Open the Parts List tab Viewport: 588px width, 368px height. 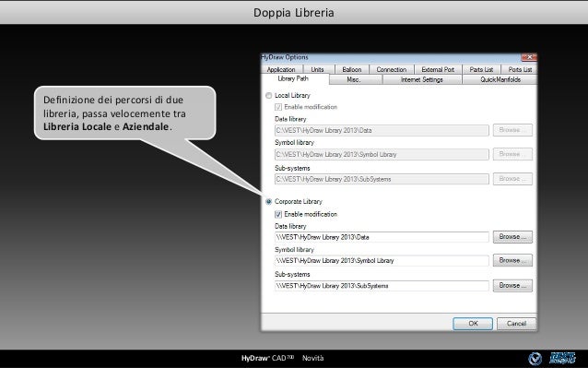[481, 69]
